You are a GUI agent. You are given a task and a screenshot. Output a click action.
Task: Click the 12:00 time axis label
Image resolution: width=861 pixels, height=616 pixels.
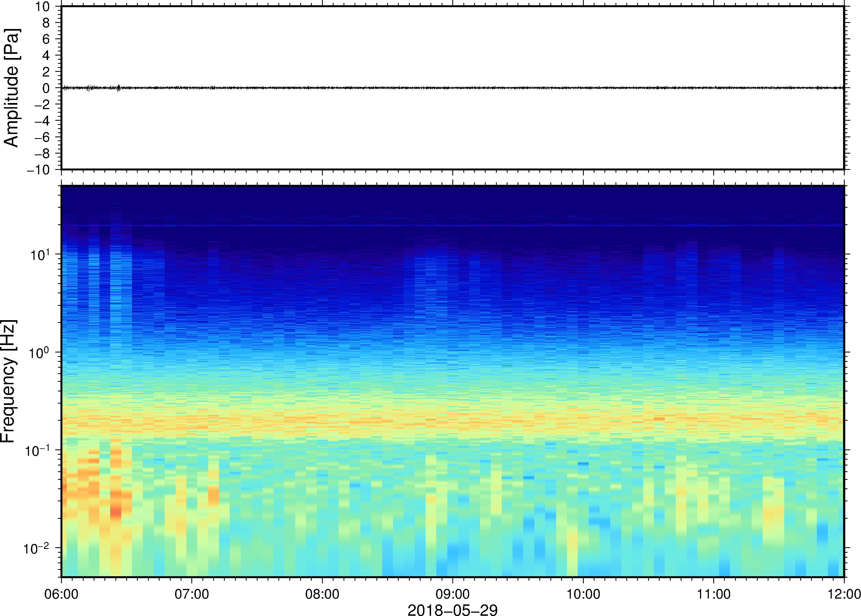pyautogui.click(x=844, y=594)
